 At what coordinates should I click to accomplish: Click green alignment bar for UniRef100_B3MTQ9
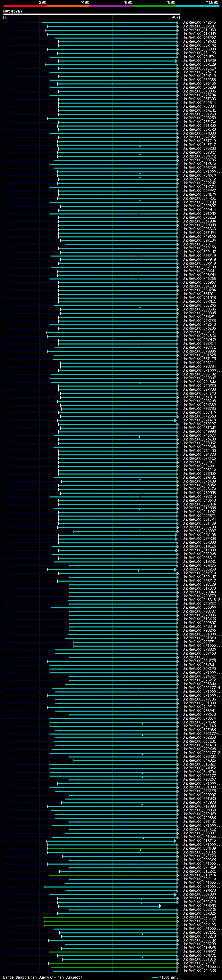(x=113, y=848)
